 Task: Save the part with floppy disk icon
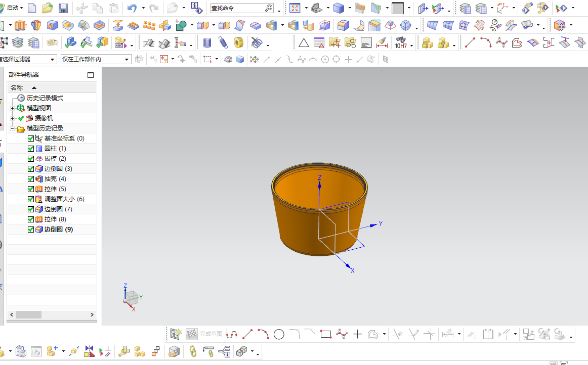coord(63,8)
